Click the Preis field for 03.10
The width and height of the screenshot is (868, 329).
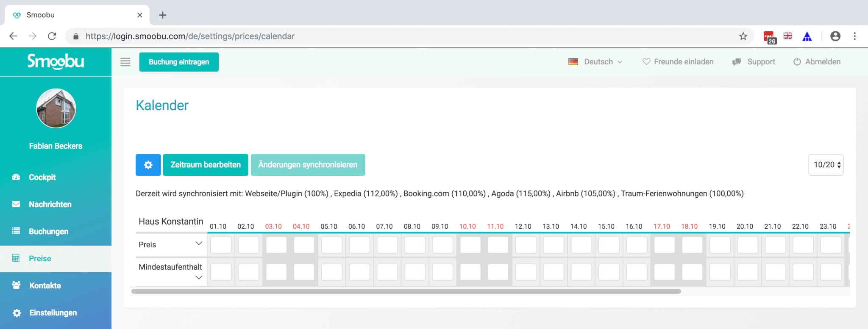276,245
